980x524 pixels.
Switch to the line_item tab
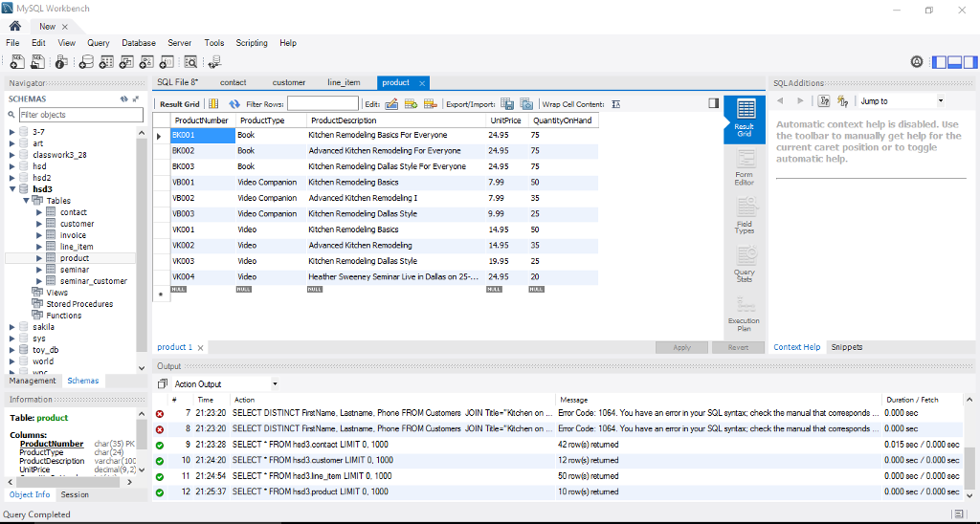pos(344,82)
